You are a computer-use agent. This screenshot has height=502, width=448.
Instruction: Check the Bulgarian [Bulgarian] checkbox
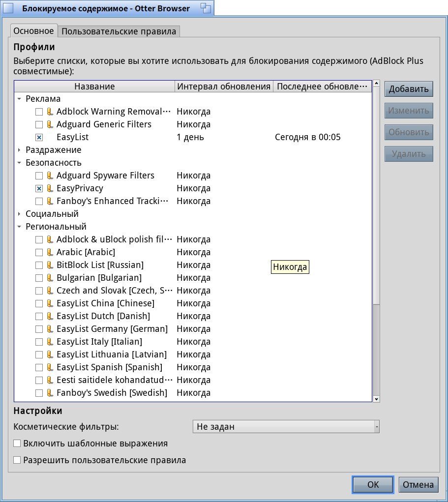(39, 278)
